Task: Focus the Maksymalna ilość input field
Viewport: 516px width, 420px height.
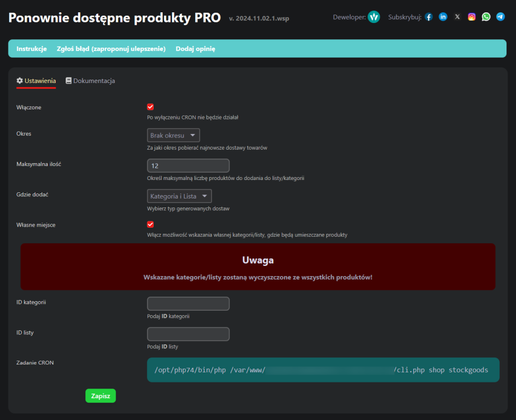Action: [x=188, y=166]
